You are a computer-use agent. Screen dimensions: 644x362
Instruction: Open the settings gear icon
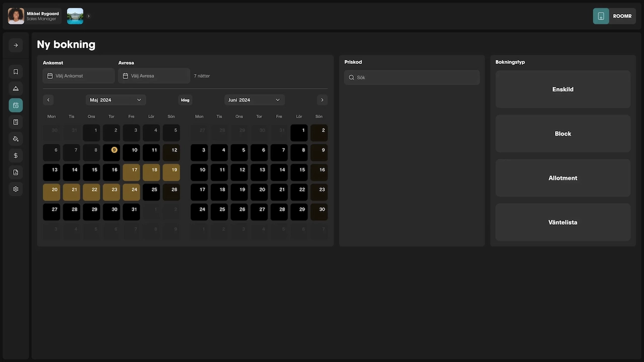click(16, 189)
